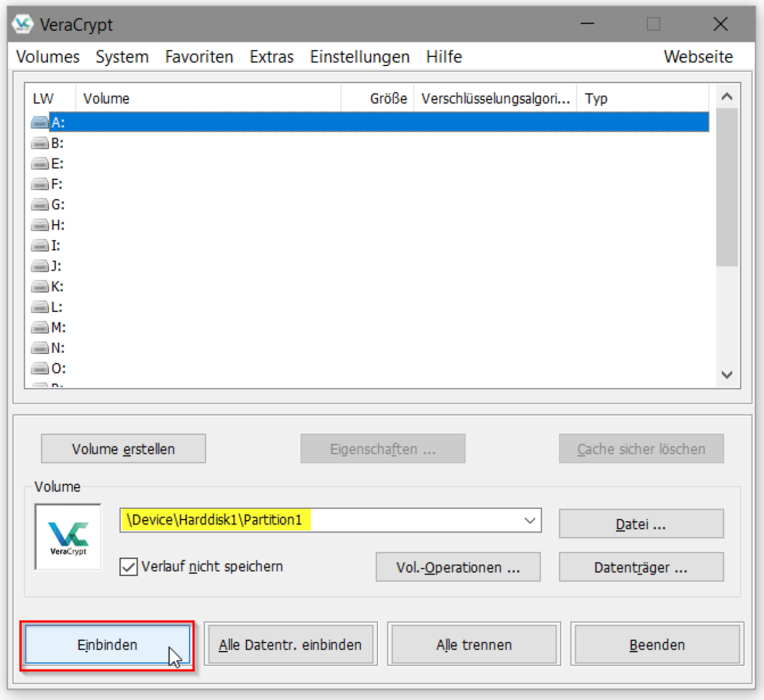Select drive icon for B:
The height and width of the screenshot is (700, 764).
click(40, 143)
